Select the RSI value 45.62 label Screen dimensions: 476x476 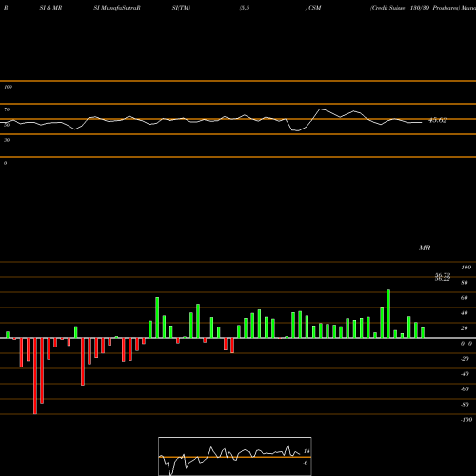[438, 120]
